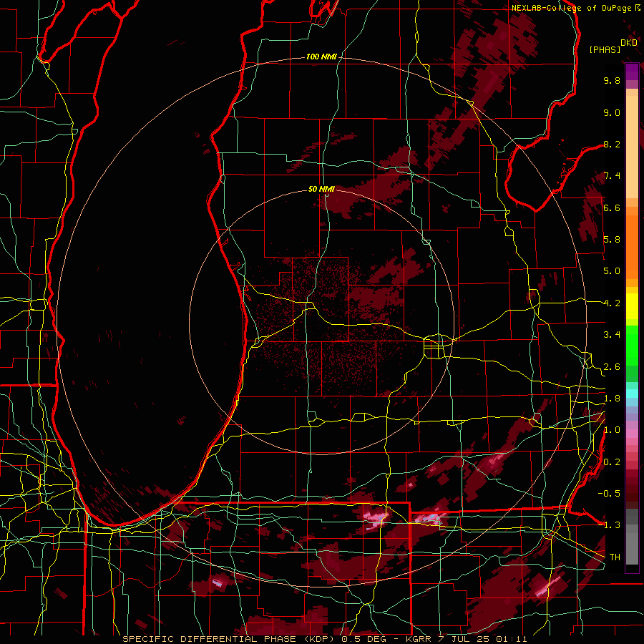
Task: Click the 9.0 value on the color scale
Action: point(612,112)
